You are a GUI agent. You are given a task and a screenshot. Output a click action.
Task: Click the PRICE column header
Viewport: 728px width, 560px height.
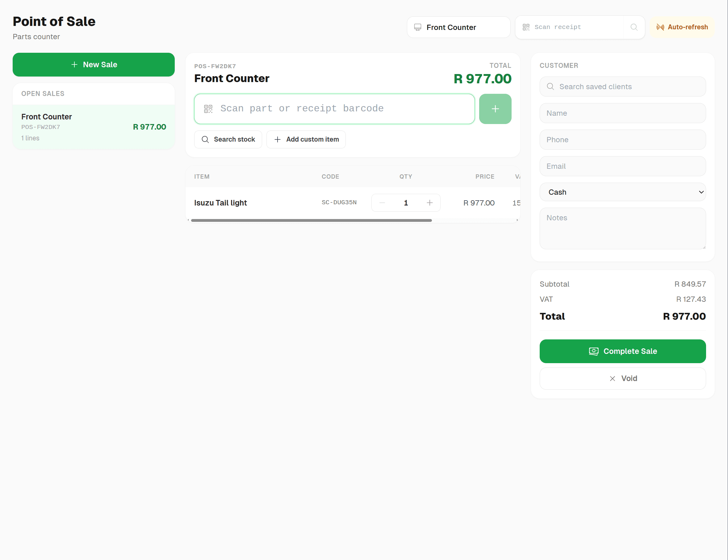click(x=485, y=176)
